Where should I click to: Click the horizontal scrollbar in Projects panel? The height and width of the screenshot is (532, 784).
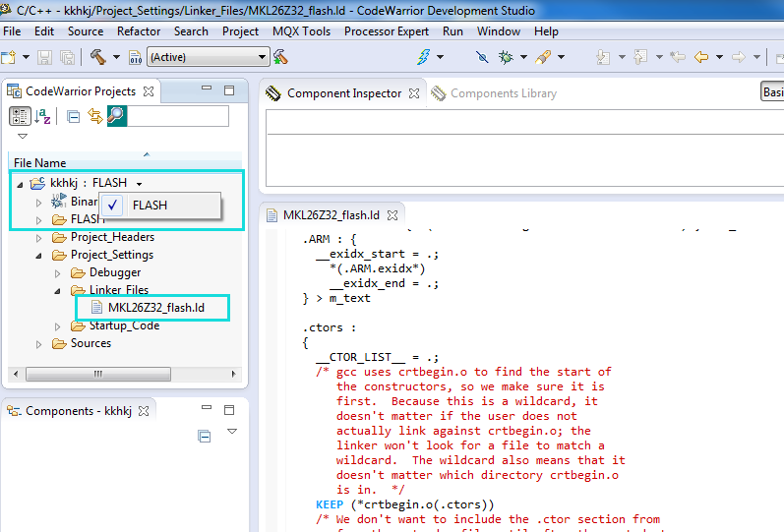pyautogui.click(x=98, y=374)
